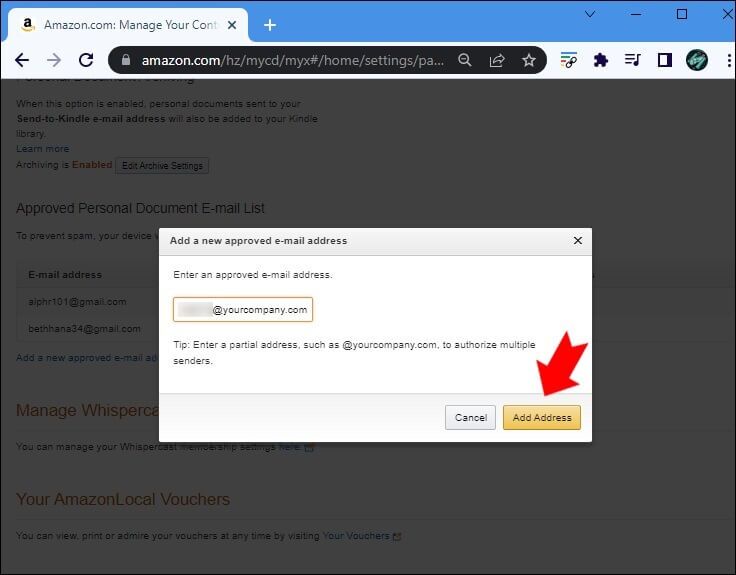Click the Archiving is Enabled status text
This screenshot has width=736, height=575.
click(64, 165)
